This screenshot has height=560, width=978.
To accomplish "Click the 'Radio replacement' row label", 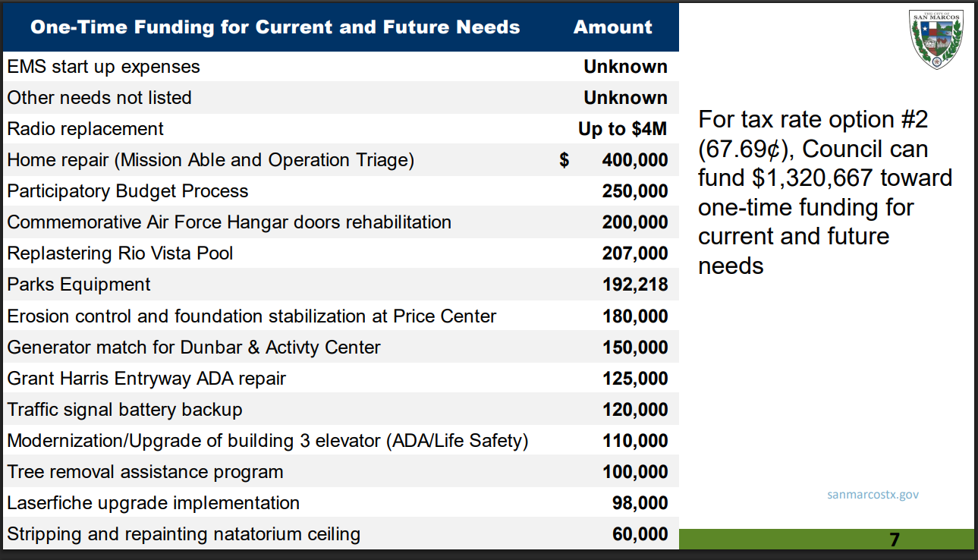I will [86, 129].
